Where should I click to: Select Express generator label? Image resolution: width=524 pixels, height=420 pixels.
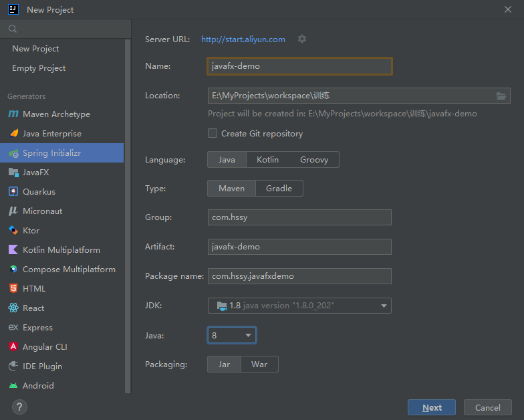point(37,328)
